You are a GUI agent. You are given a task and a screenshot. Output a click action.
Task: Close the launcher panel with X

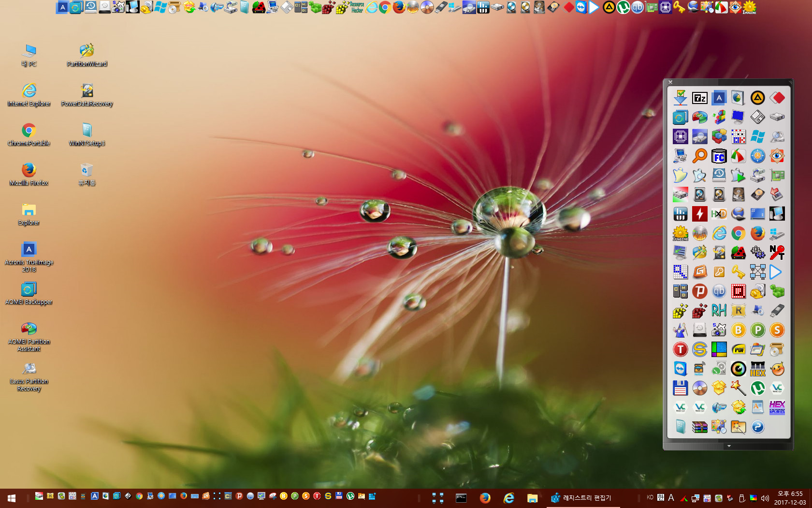(670, 82)
